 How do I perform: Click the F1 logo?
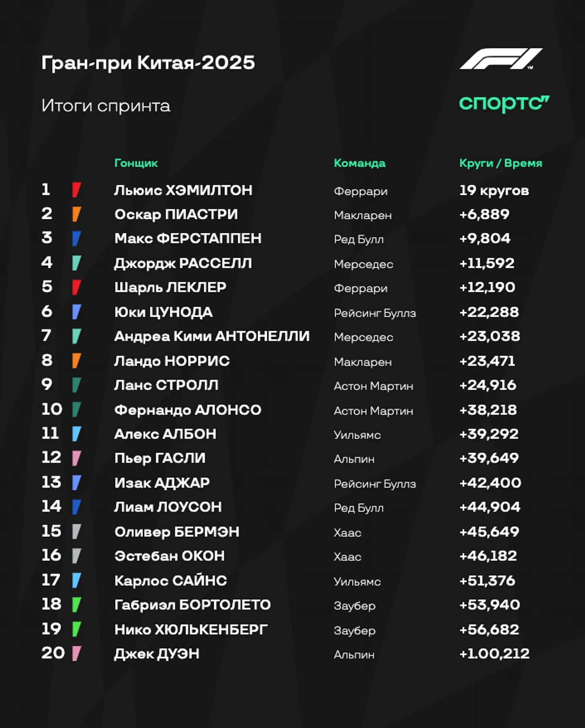click(x=501, y=59)
